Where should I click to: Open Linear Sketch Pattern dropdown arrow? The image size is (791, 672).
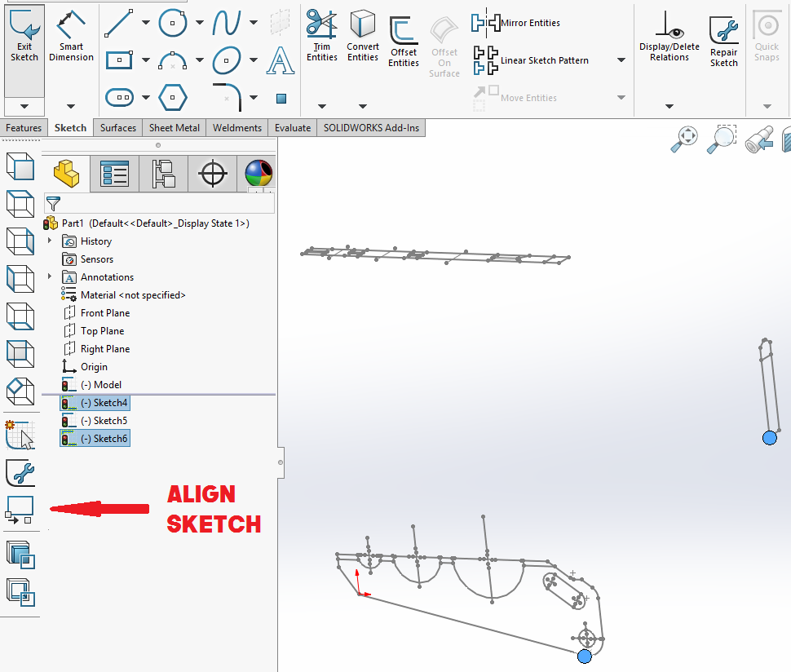pos(621,60)
